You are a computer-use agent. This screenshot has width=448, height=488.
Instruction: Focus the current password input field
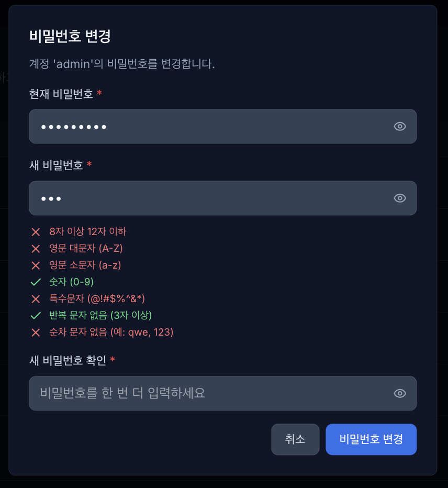tap(209, 126)
